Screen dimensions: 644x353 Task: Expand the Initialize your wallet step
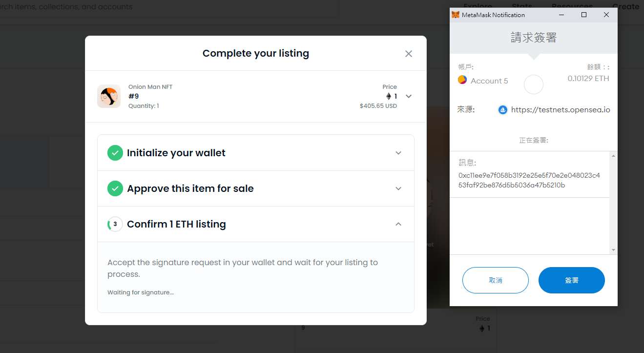point(398,153)
